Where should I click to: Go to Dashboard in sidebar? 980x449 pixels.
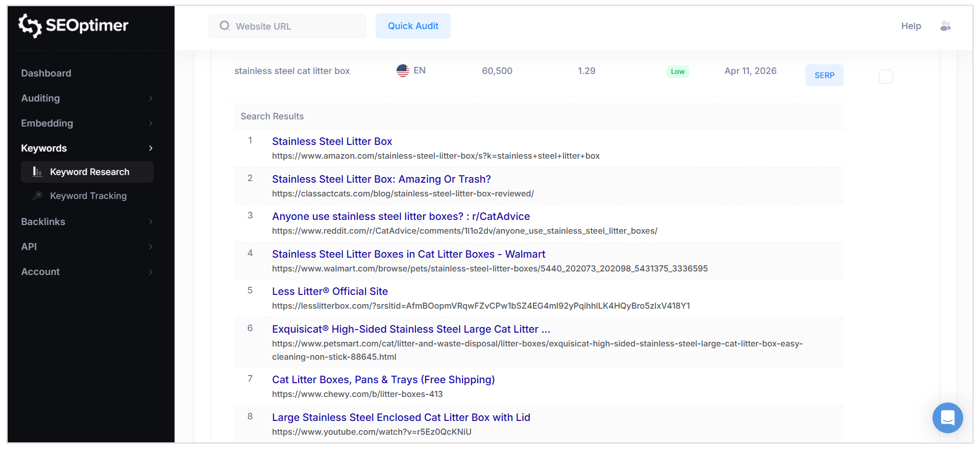click(x=46, y=73)
